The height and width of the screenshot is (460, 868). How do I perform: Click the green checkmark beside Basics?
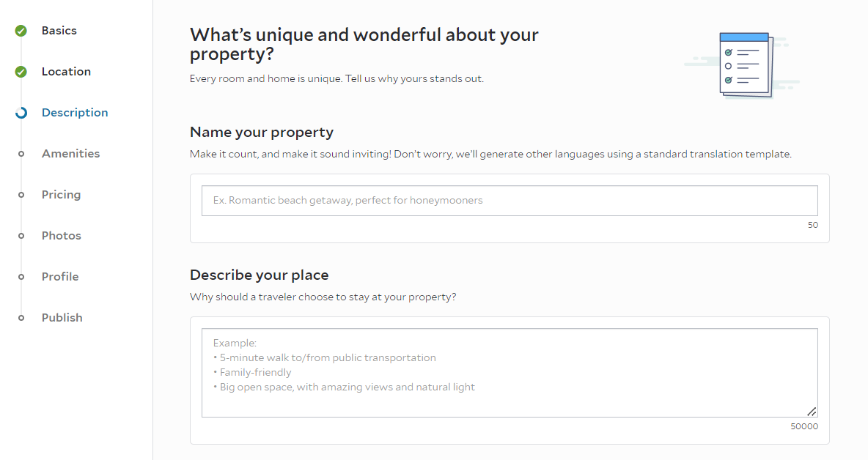21,31
